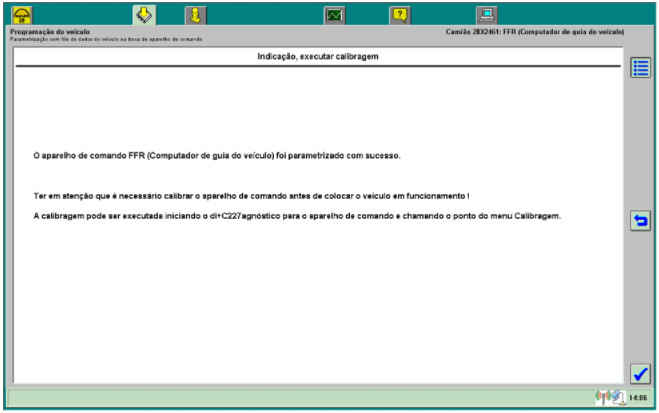Select the 'Camião 2BX2461: FFR' vehicle label
The height and width of the screenshot is (413, 659).
point(534,32)
